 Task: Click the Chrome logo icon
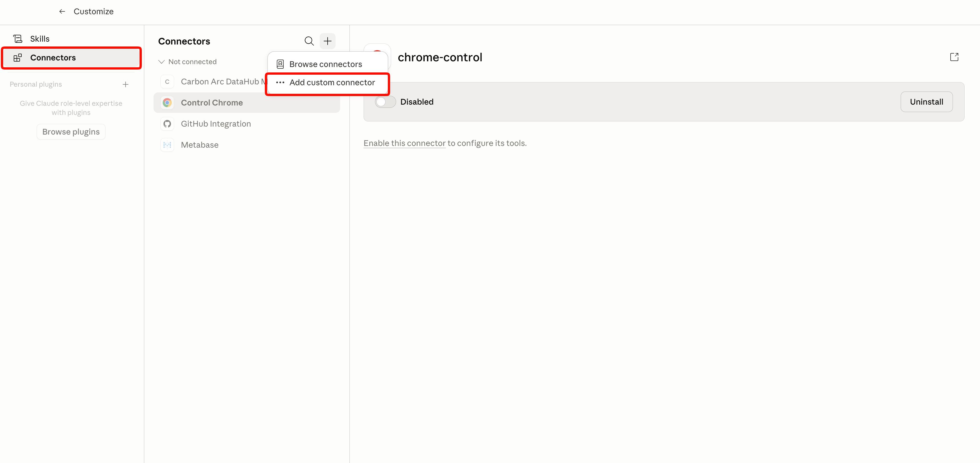coord(167,103)
